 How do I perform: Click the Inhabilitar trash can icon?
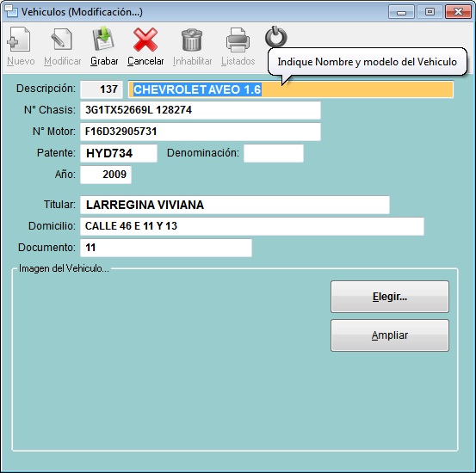pos(192,40)
